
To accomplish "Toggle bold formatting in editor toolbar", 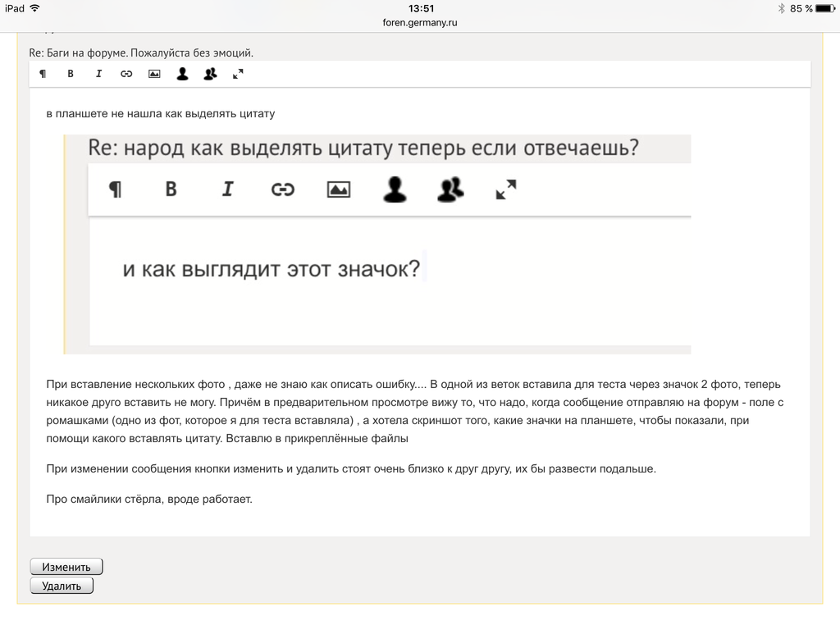I will (x=71, y=74).
